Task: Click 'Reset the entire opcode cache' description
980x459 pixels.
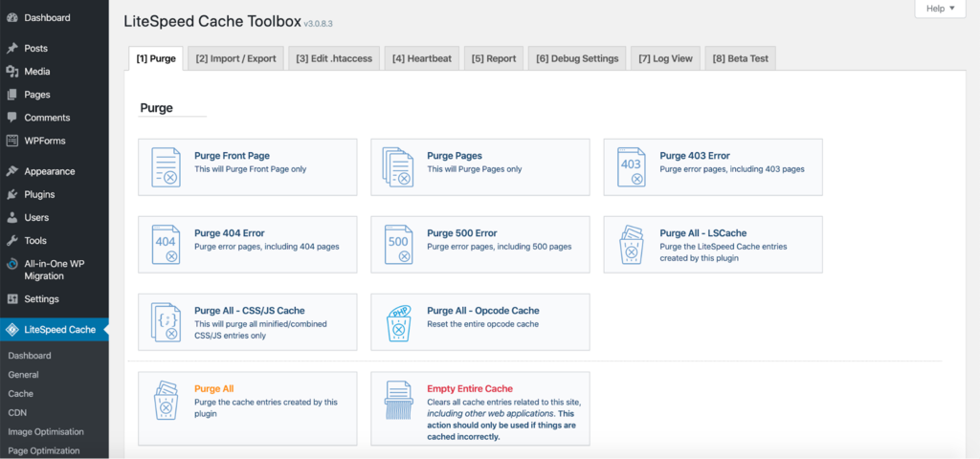Action: click(x=483, y=324)
